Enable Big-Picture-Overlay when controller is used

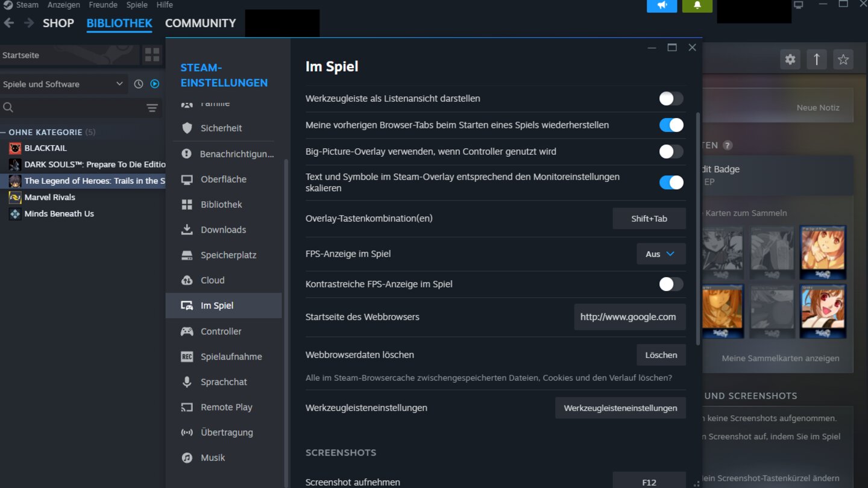(x=671, y=151)
